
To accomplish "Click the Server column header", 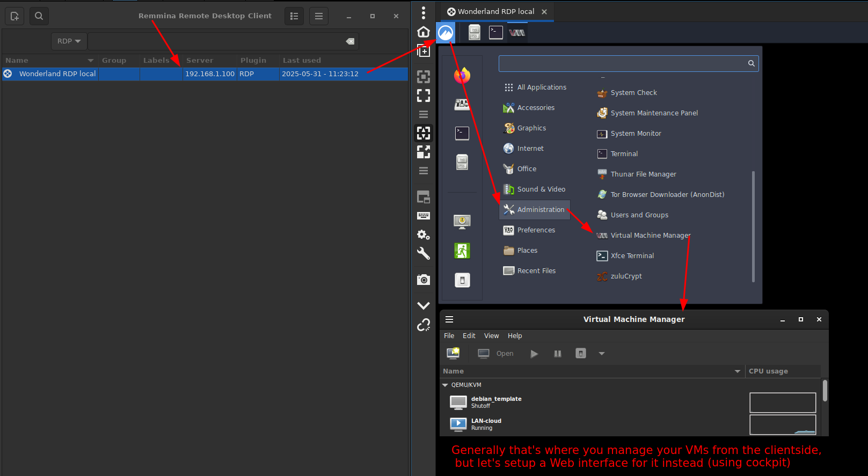I will tap(209, 61).
